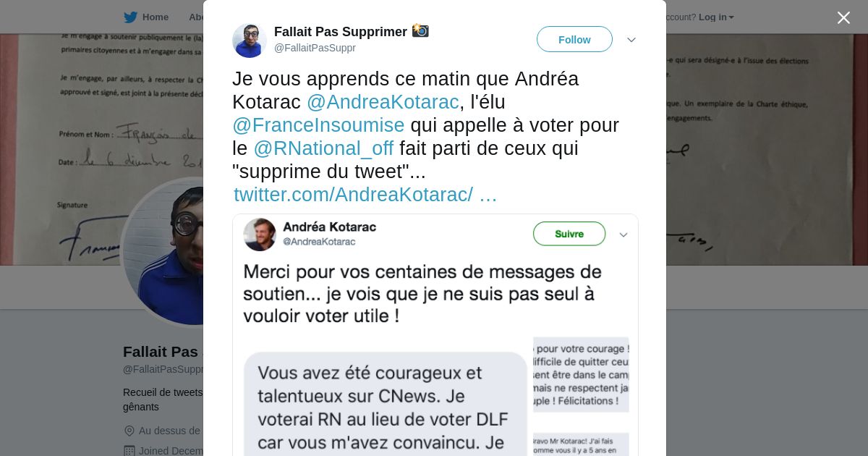The width and height of the screenshot is (868, 456).
Task: Click the @FallaitPasSuppr handle in tweet header
Action: (x=315, y=48)
